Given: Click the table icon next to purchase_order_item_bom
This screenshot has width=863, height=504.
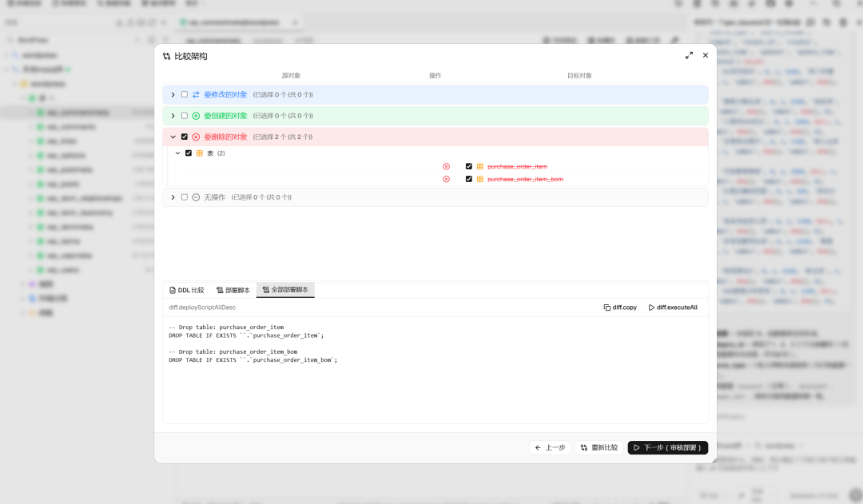Looking at the screenshot, I should coord(480,179).
